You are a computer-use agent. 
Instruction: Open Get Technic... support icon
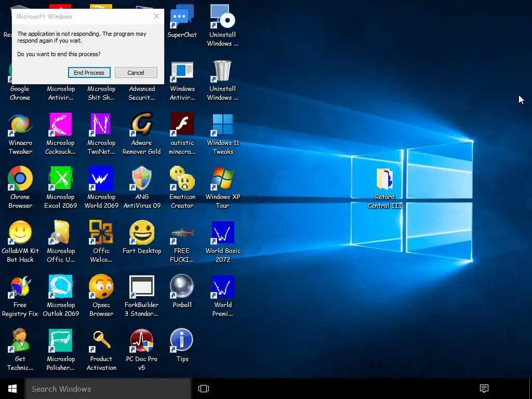click(20, 350)
